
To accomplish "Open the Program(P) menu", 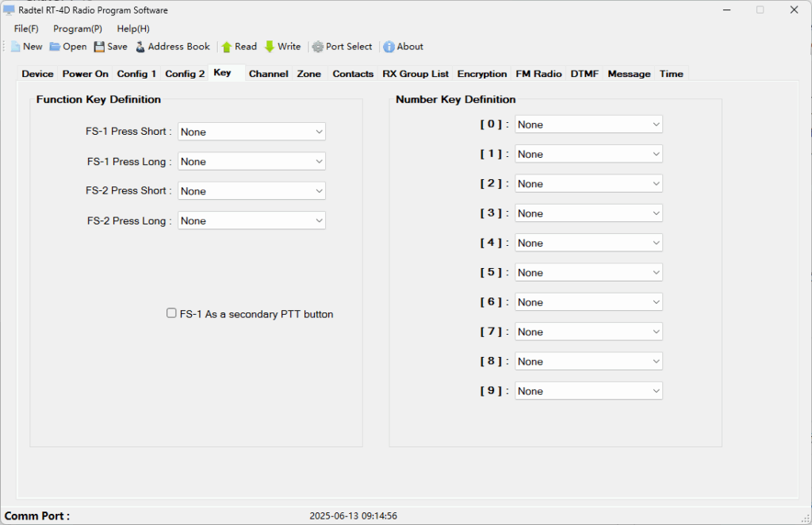I will point(78,29).
